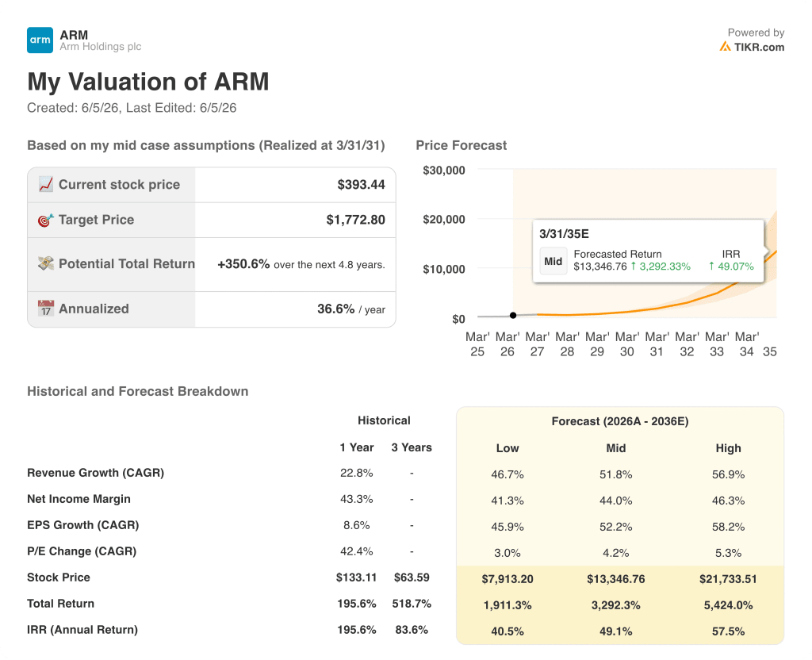Click the Historical and Forecast Breakdown heading

coord(138,391)
